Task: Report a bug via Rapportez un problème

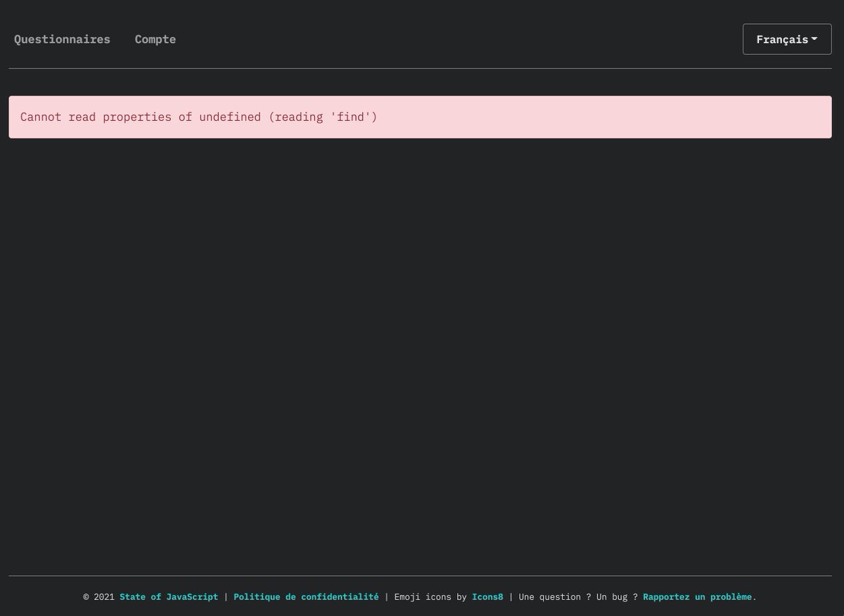Action: (x=697, y=596)
